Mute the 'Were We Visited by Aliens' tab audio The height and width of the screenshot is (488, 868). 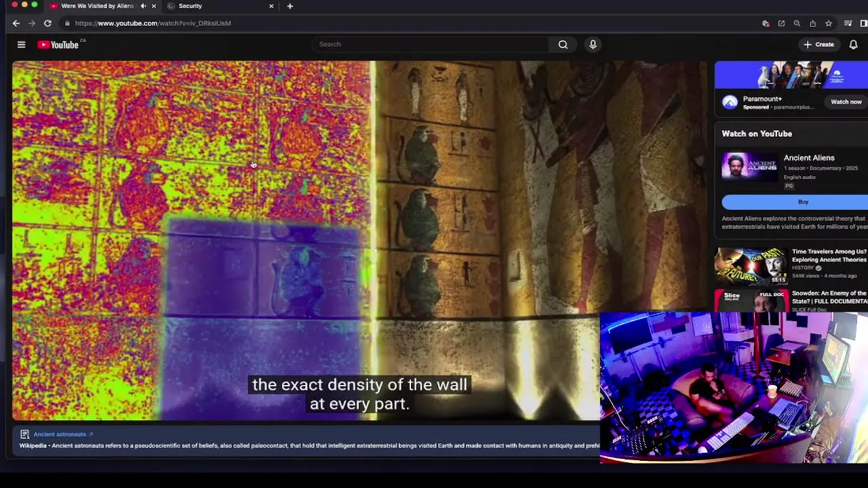143,6
